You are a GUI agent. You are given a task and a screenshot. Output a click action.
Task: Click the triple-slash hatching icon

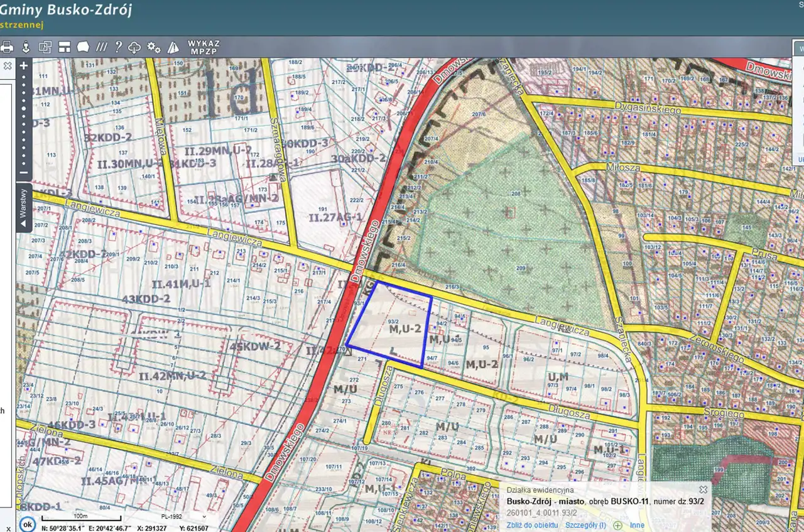click(101, 47)
